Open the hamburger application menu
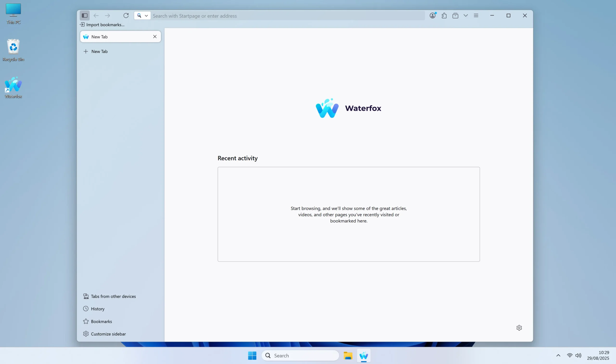Image resolution: width=616 pixels, height=364 pixels. (x=476, y=15)
